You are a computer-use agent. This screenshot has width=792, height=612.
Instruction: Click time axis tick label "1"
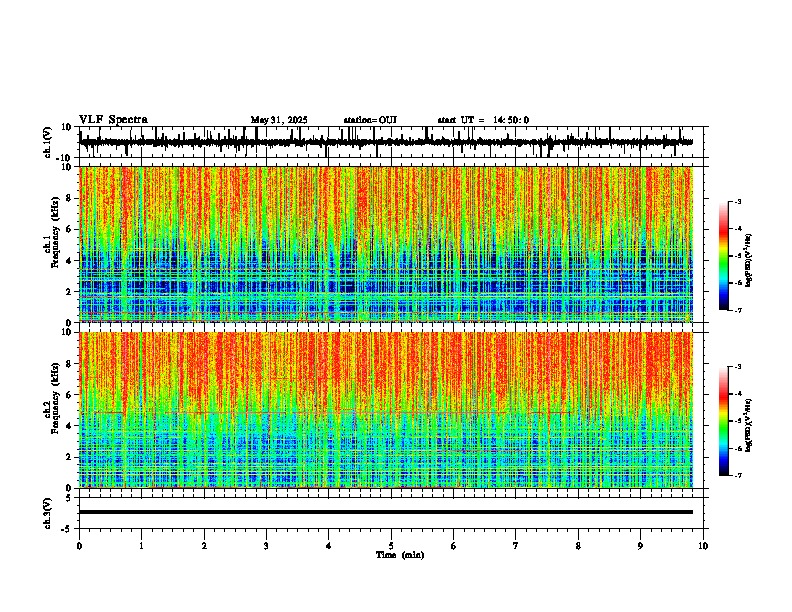(x=141, y=546)
